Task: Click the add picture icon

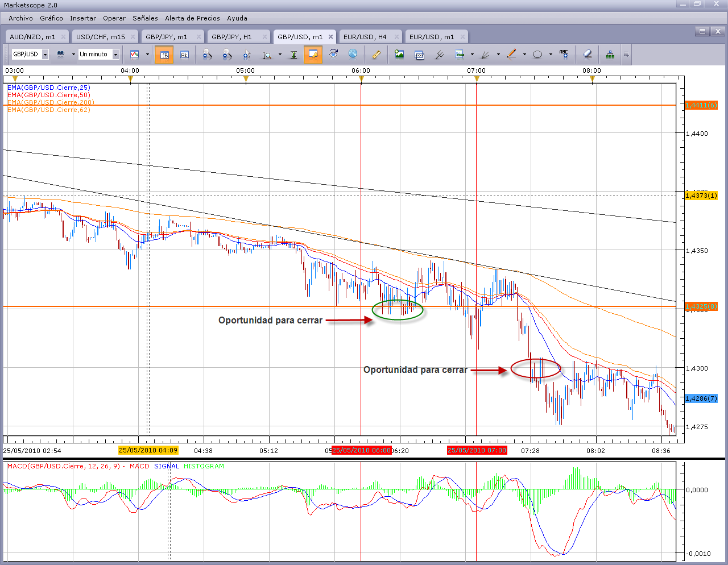Action: tap(399, 55)
